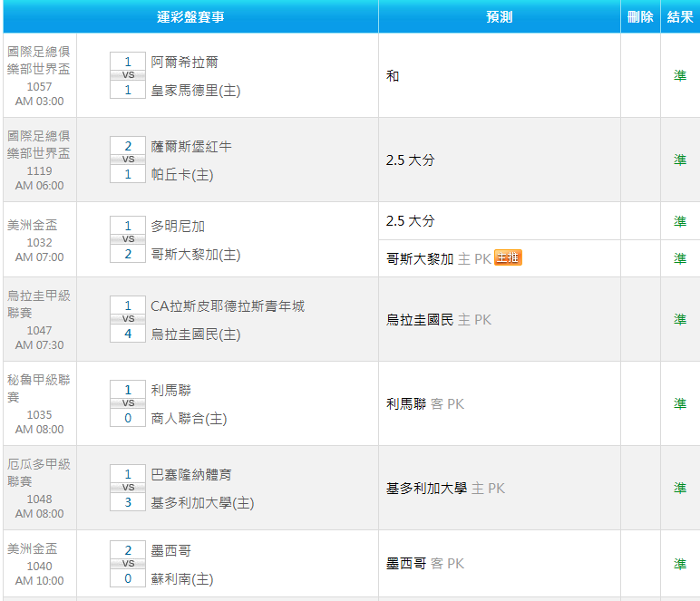Viewport: 700px width, 601px height.
Task: Click the 主推 badge beside 哥斯大黎加 prediction
Action: point(508,257)
